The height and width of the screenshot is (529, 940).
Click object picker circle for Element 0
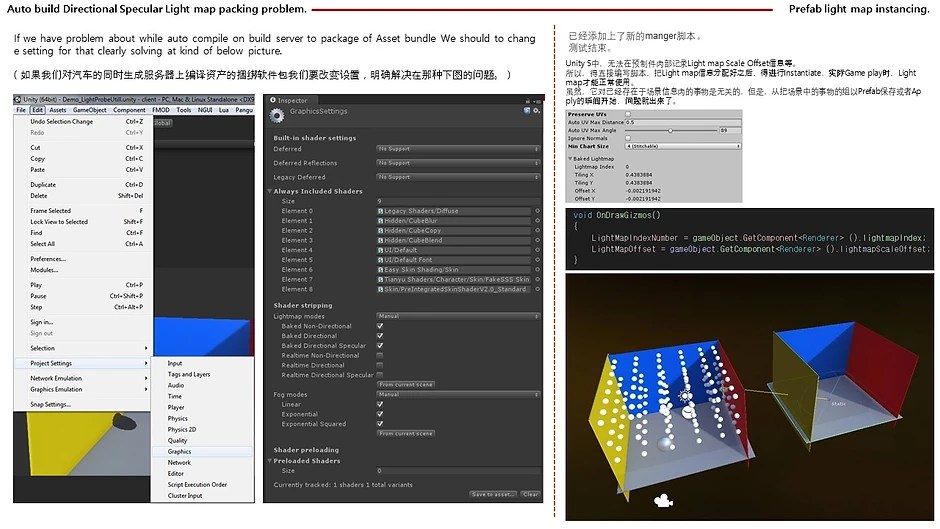point(537,211)
